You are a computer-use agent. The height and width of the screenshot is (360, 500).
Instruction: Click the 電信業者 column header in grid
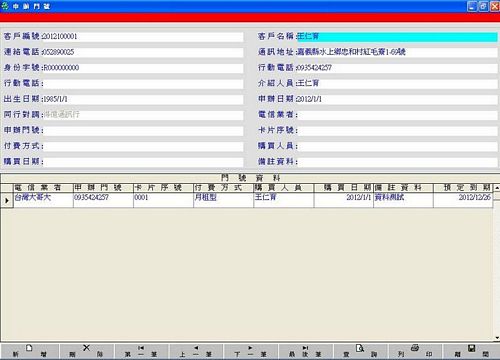point(43,188)
